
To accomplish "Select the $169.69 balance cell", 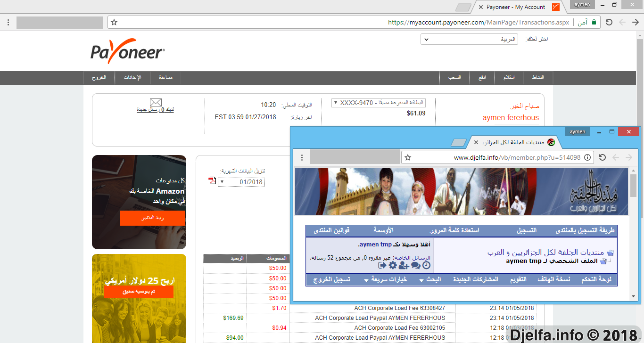I will tap(224, 318).
